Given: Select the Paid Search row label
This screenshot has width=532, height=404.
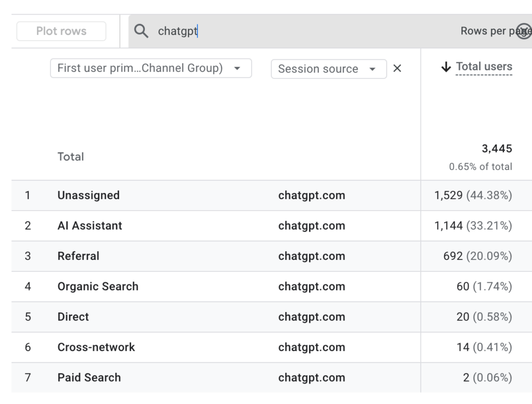Looking at the screenshot, I should point(89,377).
